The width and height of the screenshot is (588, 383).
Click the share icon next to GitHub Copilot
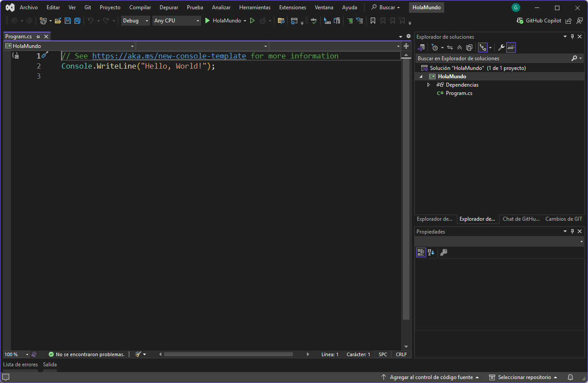(569, 21)
